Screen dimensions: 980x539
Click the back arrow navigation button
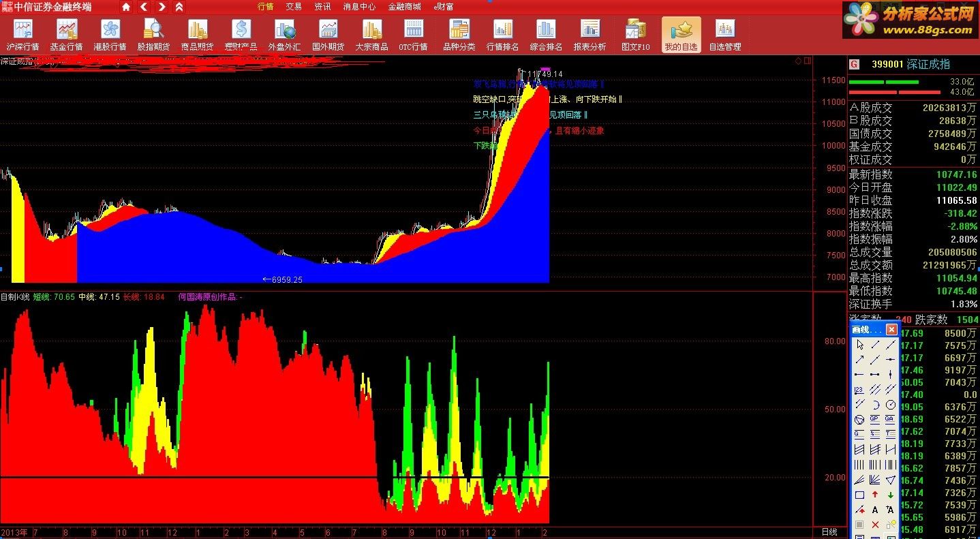(144, 7)
